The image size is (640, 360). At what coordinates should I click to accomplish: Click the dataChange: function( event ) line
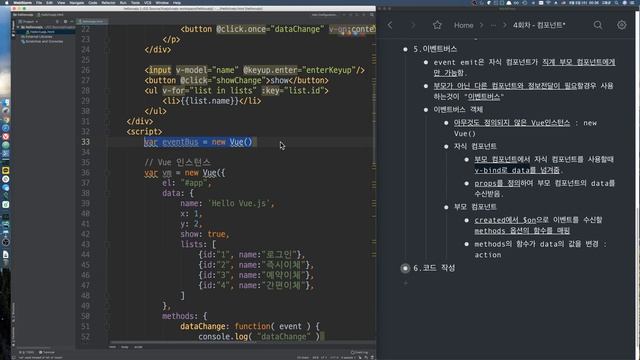click(x=250, y=327)
